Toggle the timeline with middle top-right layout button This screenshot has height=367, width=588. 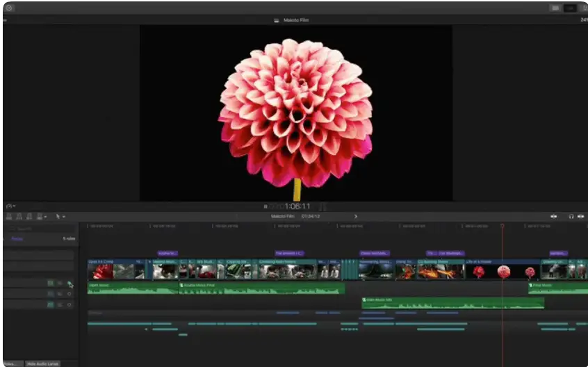pyautogui.click(x=571, y=8)
